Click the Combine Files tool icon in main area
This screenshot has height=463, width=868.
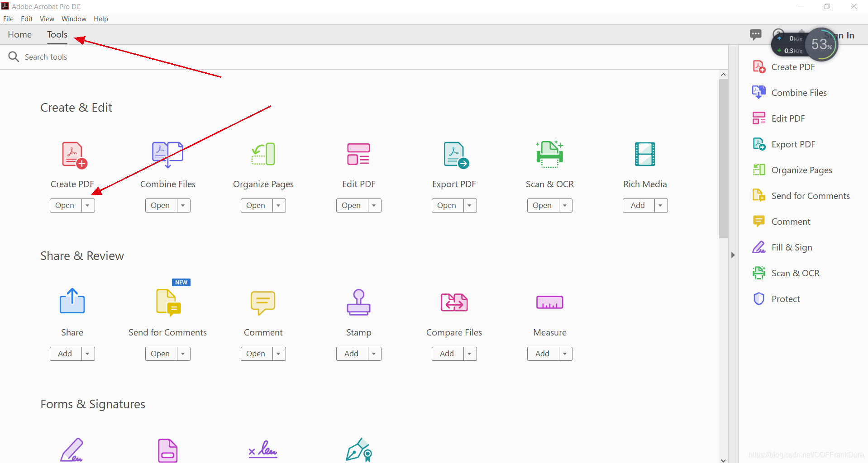tap(167, 155)
